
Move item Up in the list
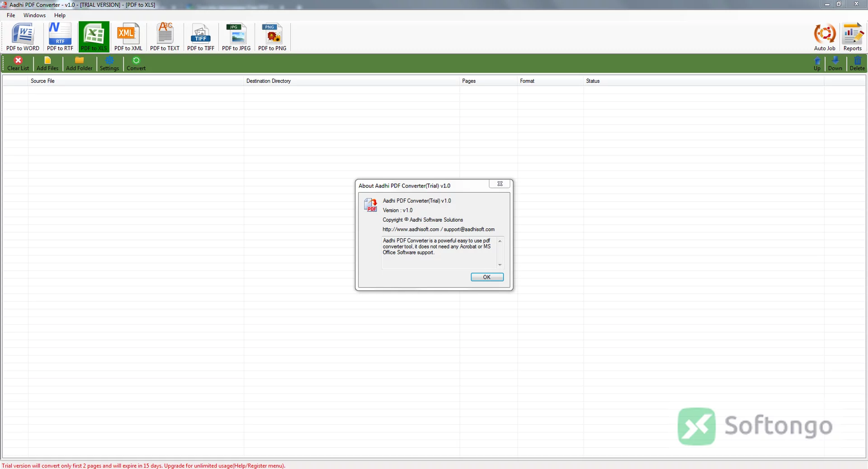[817, 64]
